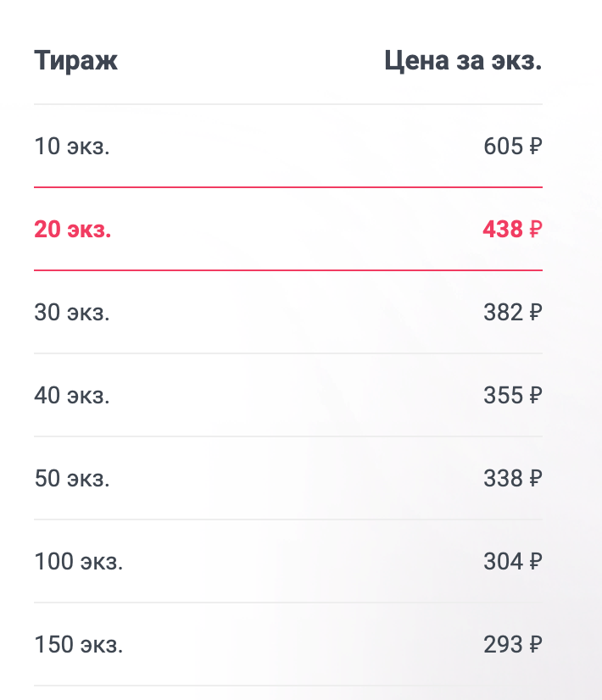Click the ruble sign after 293
Screen dimensions: 602x700
point(535,645)
